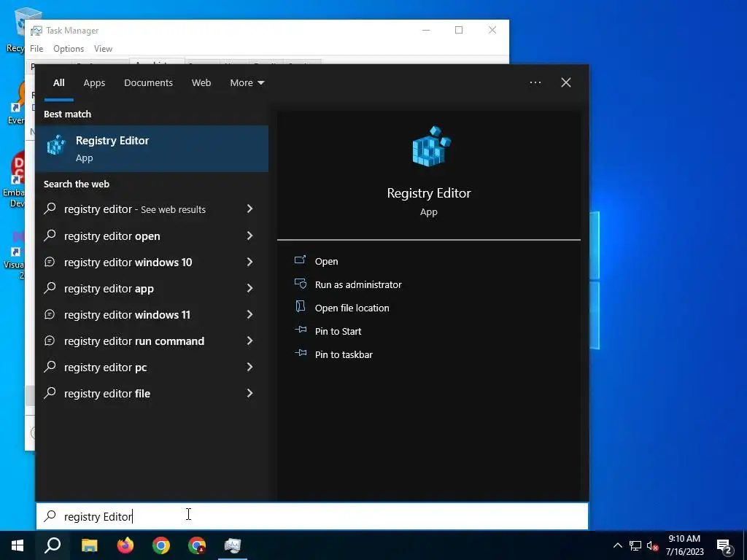The width and height of the screenshot is (747, 560).
Task: Switch to the Apps filter tab
Action: tap(94, 83)
